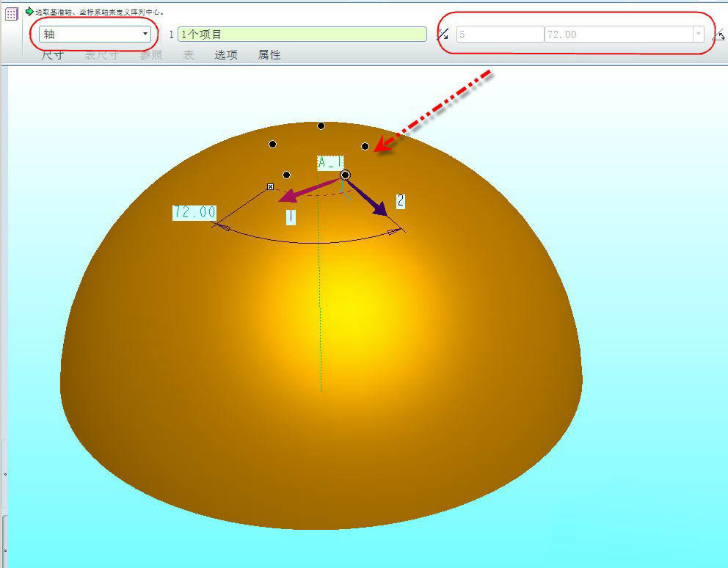
Task: Click the pattern feature grid icon
Action: point(11,13)
